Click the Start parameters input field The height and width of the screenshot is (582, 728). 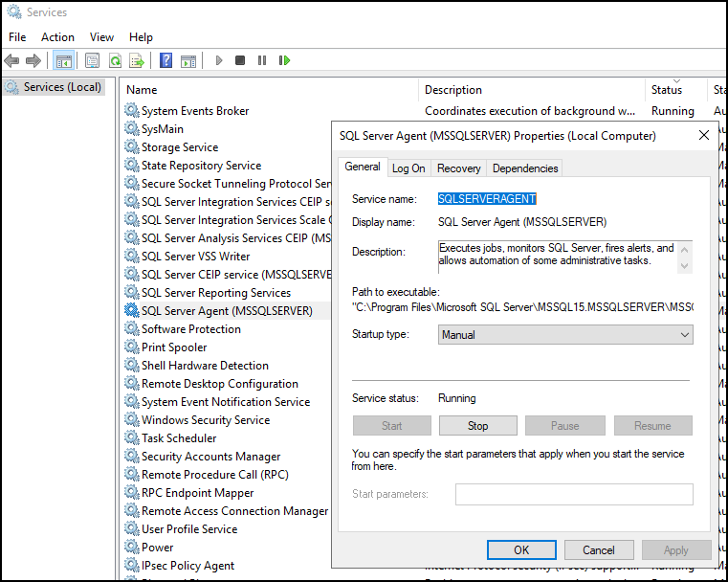click(x=574, y=494)
